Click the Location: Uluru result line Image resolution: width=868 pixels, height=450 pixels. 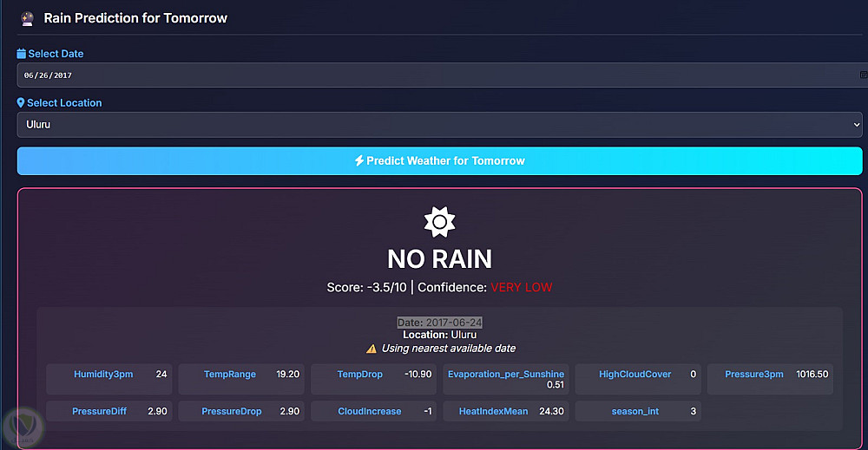click(439, 335)
